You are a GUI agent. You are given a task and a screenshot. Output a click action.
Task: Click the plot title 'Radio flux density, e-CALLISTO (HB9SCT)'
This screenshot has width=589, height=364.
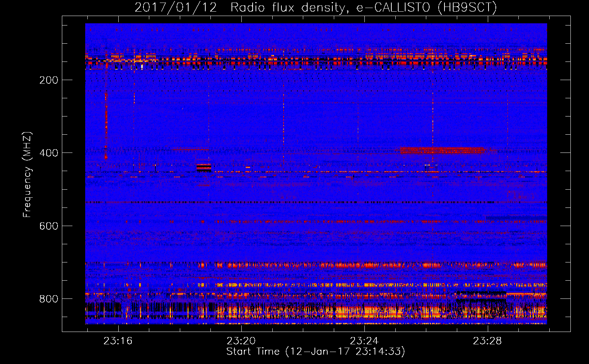pos(364,7)
